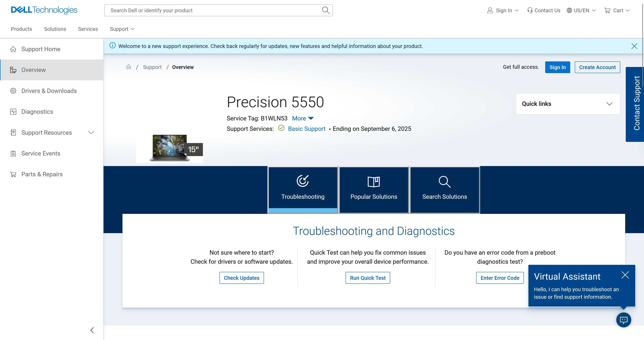Image resolution: width=644 pixels, height=340 pixels.
Task: Click the Contact Us headset link
Action: [544, 11]
